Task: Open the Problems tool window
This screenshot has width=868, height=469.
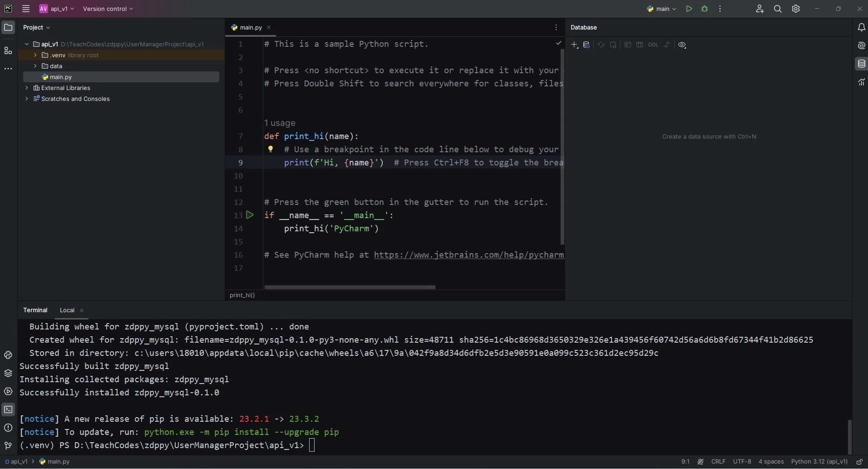Action: pyautogui.click(x=8, y=428)
